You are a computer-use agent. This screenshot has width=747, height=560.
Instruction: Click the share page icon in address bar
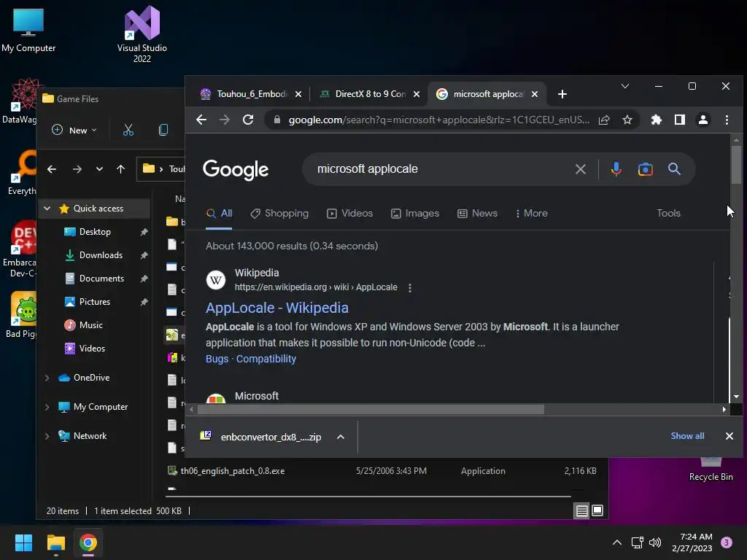[x=604, y=120]
